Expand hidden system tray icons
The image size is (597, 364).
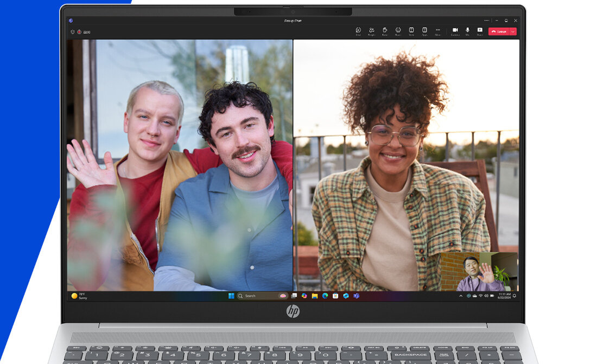click(x=460, y=296)
